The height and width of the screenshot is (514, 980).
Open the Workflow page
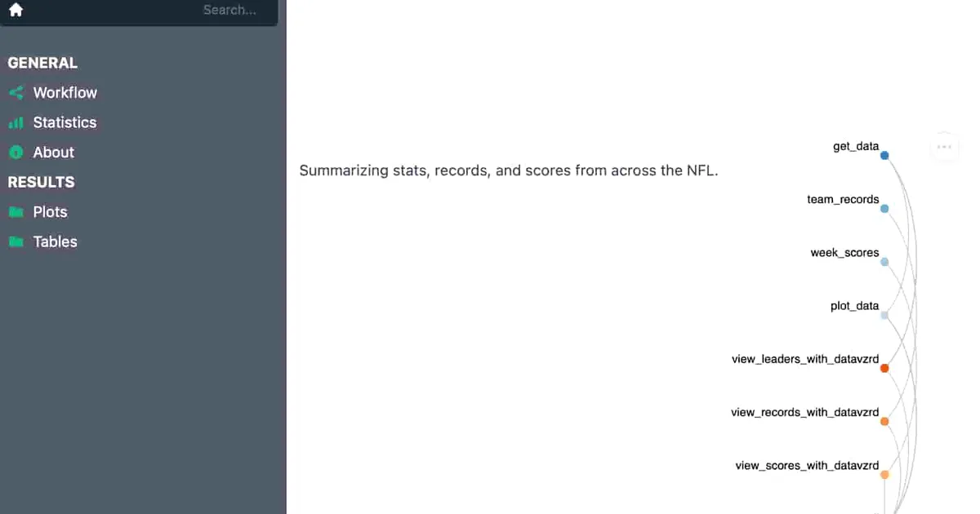[x=65, y=93]
